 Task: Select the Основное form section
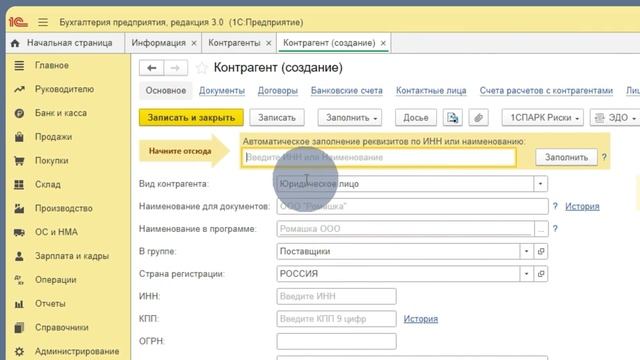point(166,91)
